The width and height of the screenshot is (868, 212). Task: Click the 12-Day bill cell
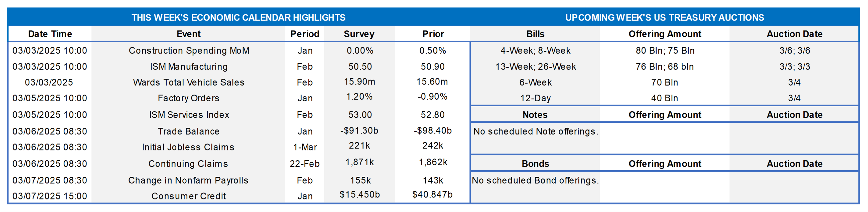535,98
